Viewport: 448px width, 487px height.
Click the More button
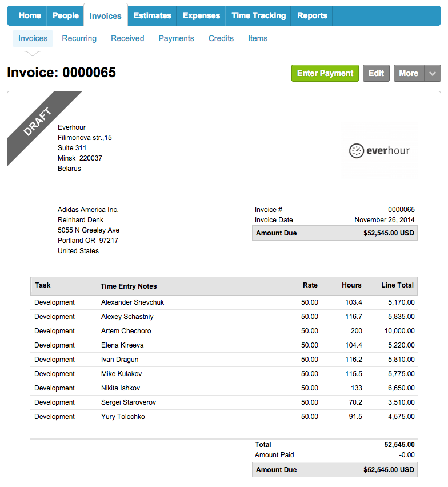(x=409, y=73)
